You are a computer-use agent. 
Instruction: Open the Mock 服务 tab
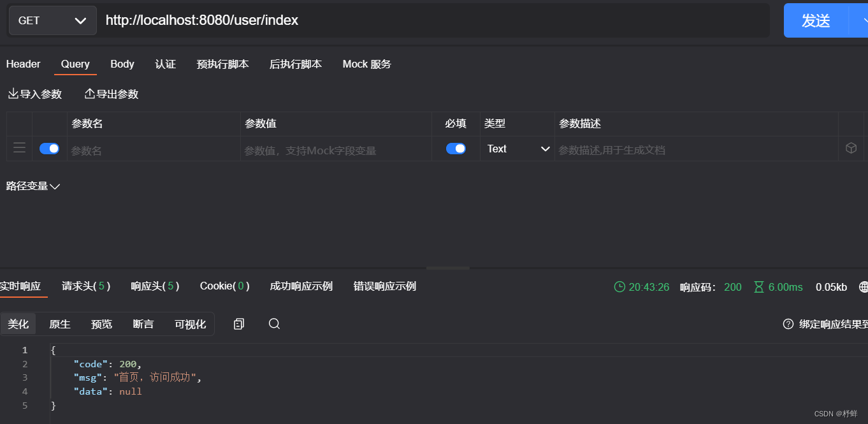click(x=367, y=64)
